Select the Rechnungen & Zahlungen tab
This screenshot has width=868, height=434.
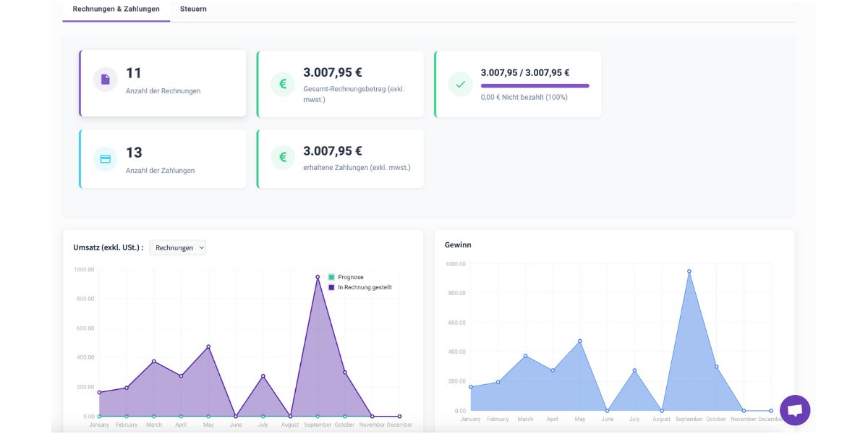(x=116, y=9)
